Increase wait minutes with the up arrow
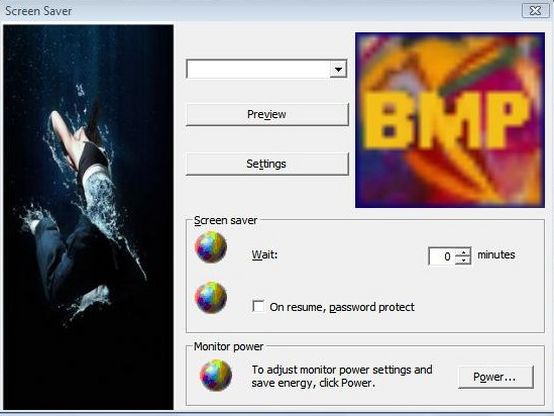554x416 pixels. (x=463, y=252)
